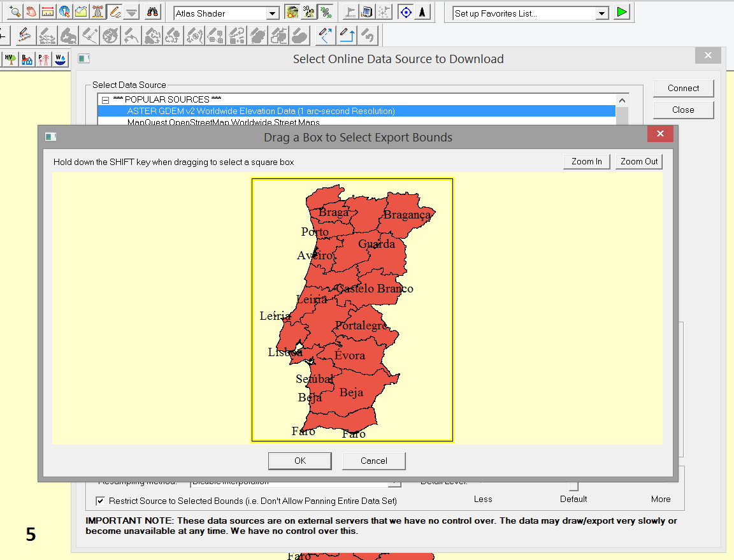
Task: Toggle the hill shading toolbar button
Action: pyautogui.click(x=292, y=13)
